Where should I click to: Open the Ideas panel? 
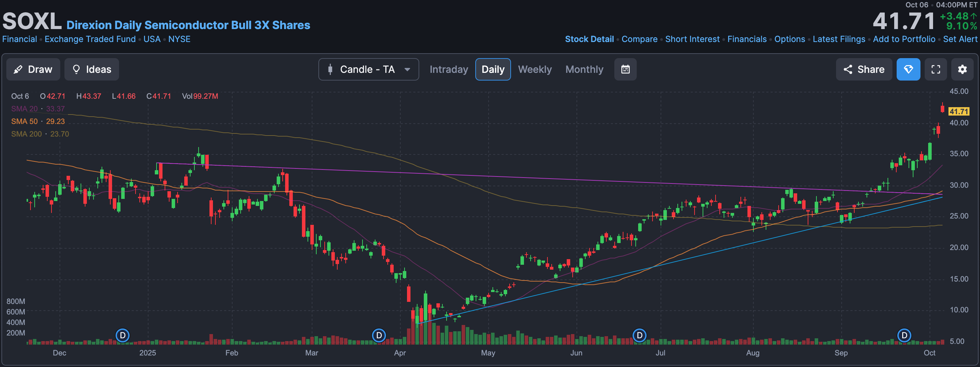pyautogui.click(x=92, y=69)
